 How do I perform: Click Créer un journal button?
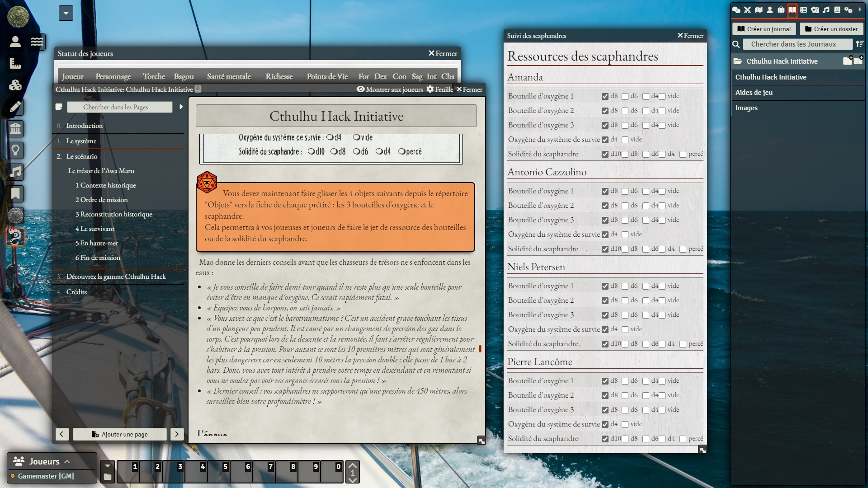[x=764, y=29]
